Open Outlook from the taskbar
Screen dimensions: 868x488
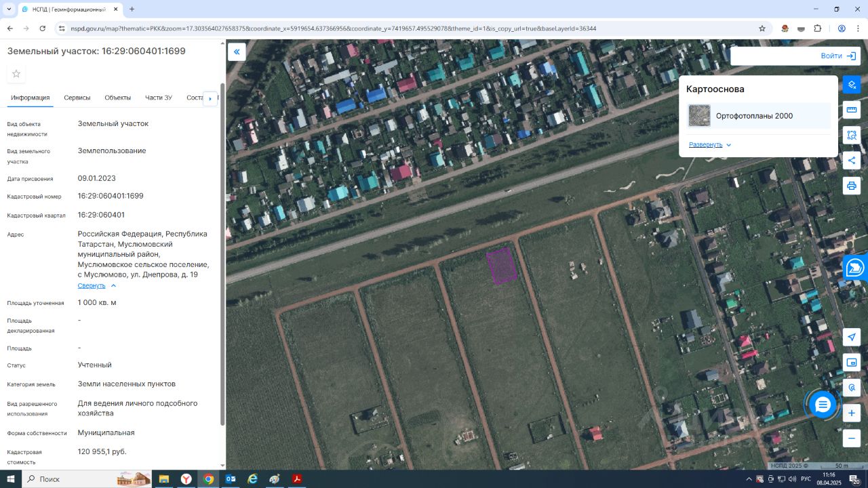coord(231,479)
